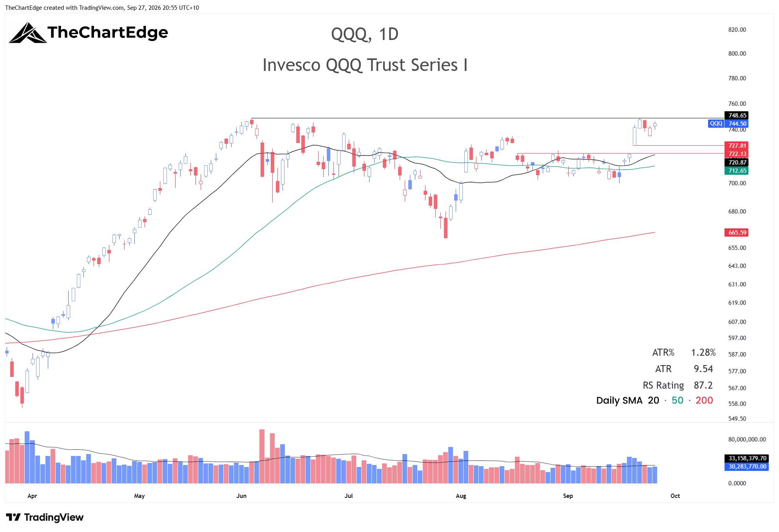Click the 33,158,379.70 volume average label
This screenshot has width=779, height=532.
(x=746, y=458)
